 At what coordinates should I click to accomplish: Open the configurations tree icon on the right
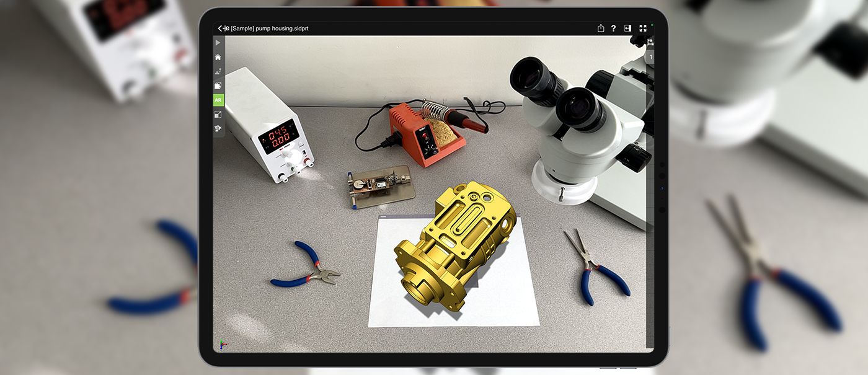click(650, 42)
